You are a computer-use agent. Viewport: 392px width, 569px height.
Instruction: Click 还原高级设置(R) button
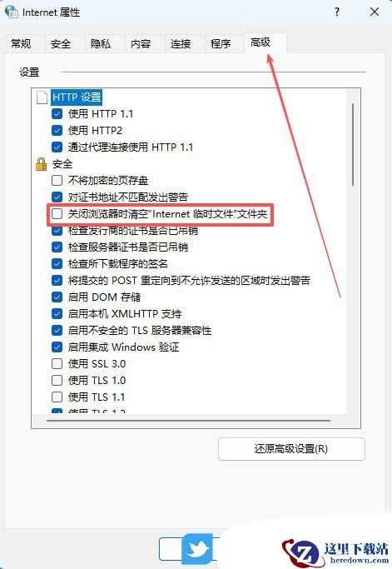pyautogui.click(x=291, y=449)
